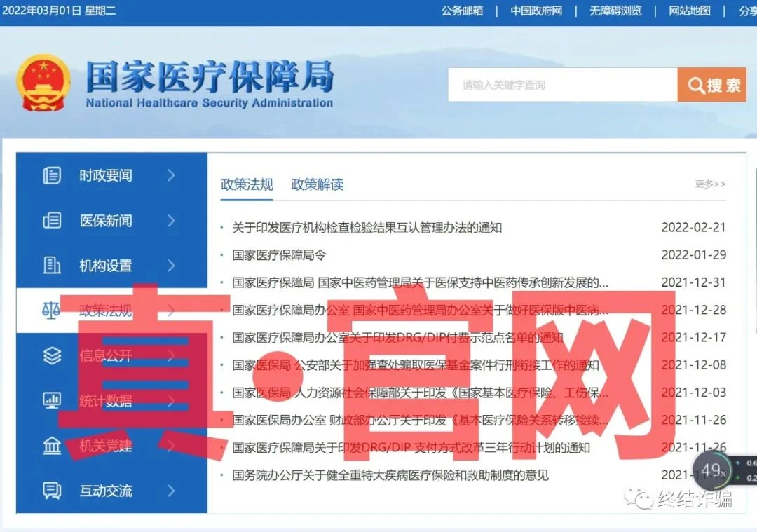Open the 查处骗取医保基金案件 notice
The width and height of the screenshot is (757, 532).
416,365
